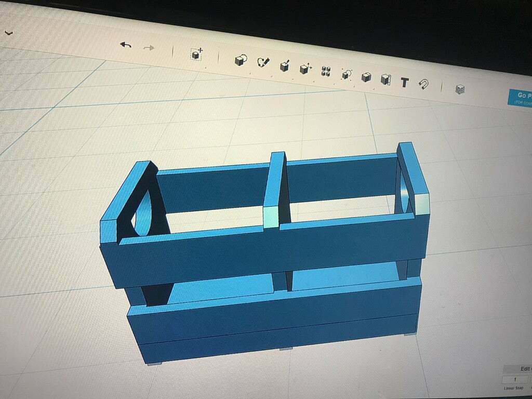The height and width of the screenshot is (399, 532).
Task: Open the Construct tool menu
Action: 285,65
